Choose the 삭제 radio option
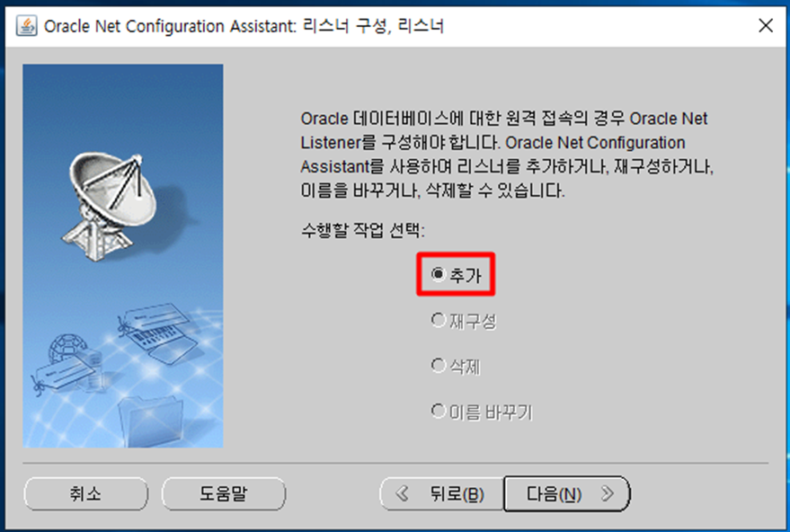The width and height of the screenshot is (790, 532). coord(456,367)
